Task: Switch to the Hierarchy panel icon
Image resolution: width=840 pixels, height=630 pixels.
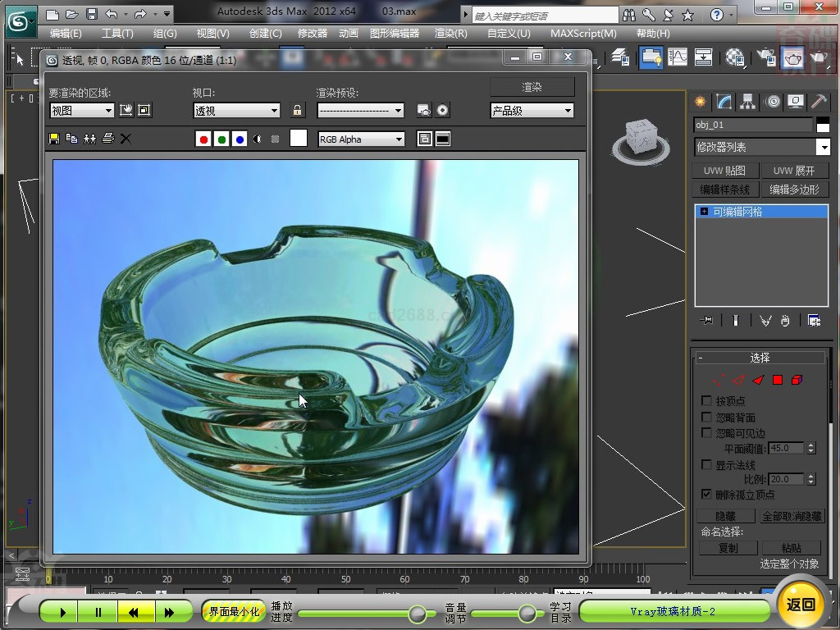Action: 747,102
